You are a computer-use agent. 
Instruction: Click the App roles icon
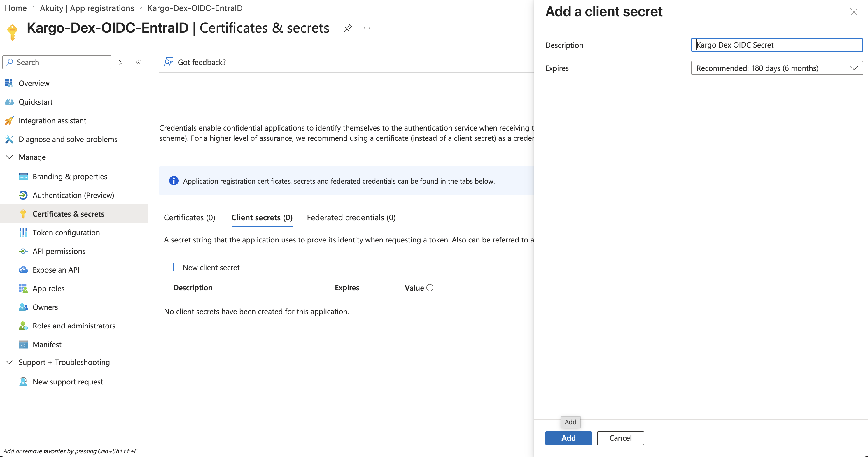23,289
